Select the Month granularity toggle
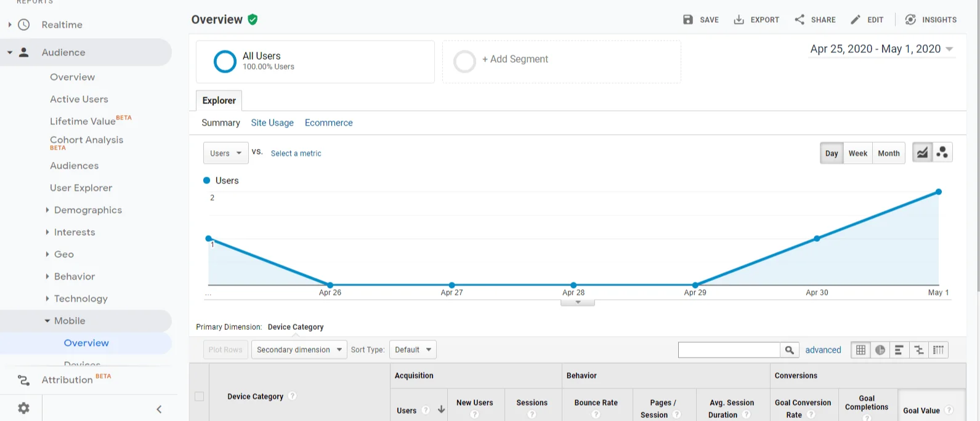The height and width of the screenshot is (421, 980). click(889, 153)
